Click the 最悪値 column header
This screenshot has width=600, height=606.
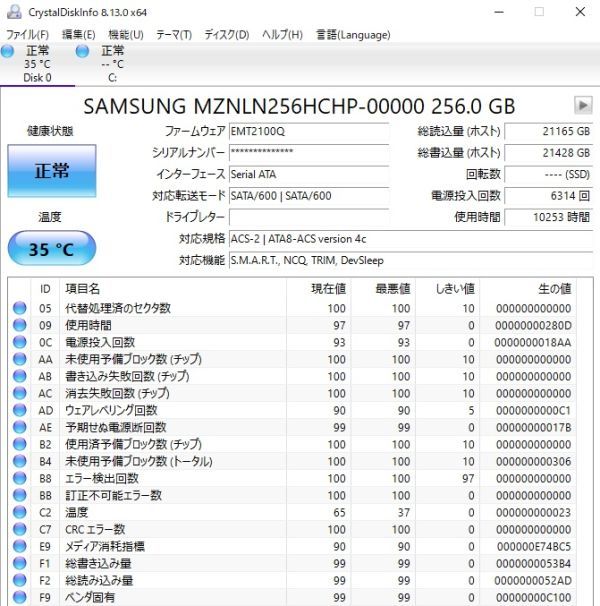point(383,289)
